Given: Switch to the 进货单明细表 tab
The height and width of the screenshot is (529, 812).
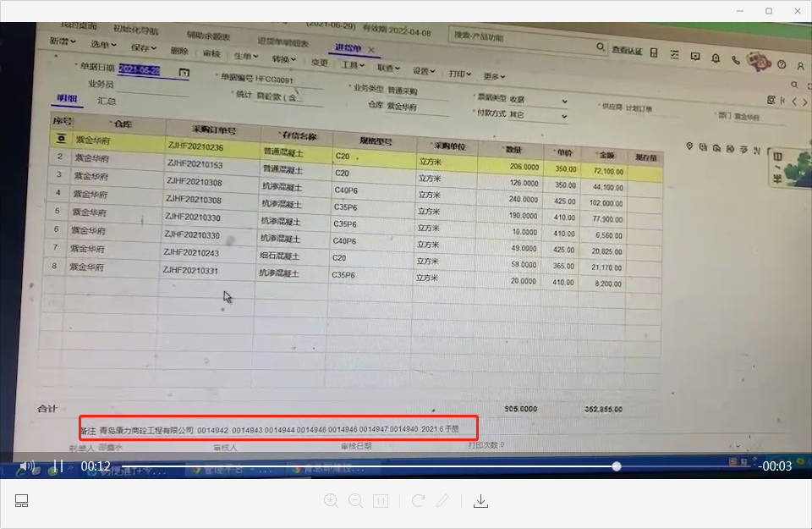Looking at the screenshot, I should pos(283,41).
